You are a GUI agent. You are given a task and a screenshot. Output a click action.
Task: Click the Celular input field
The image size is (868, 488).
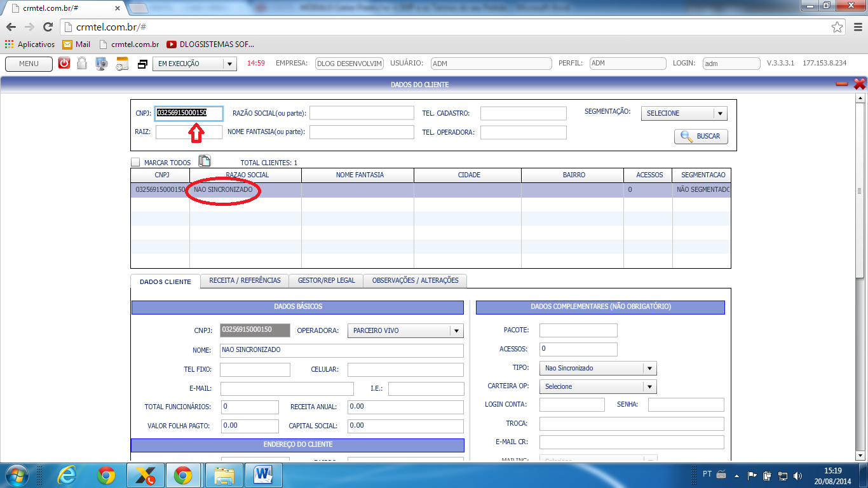point(405,370)
